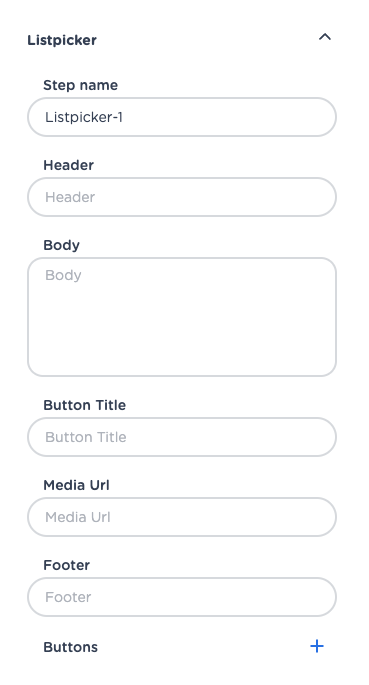Click the Footer field label

[x=66, y=565]
